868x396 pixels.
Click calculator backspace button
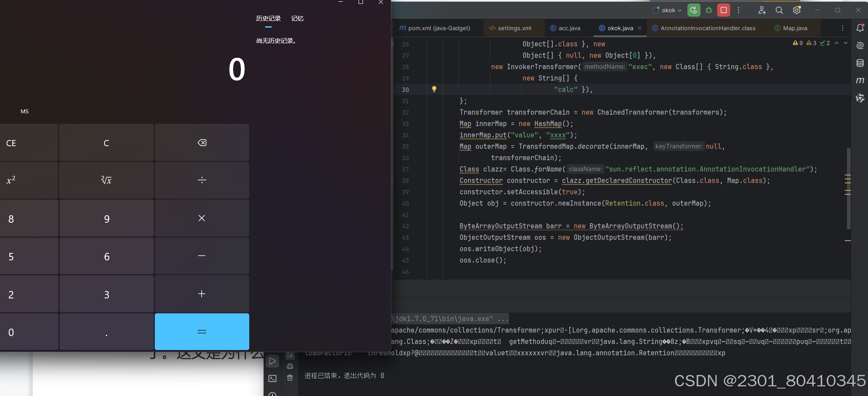coord(202,143)
